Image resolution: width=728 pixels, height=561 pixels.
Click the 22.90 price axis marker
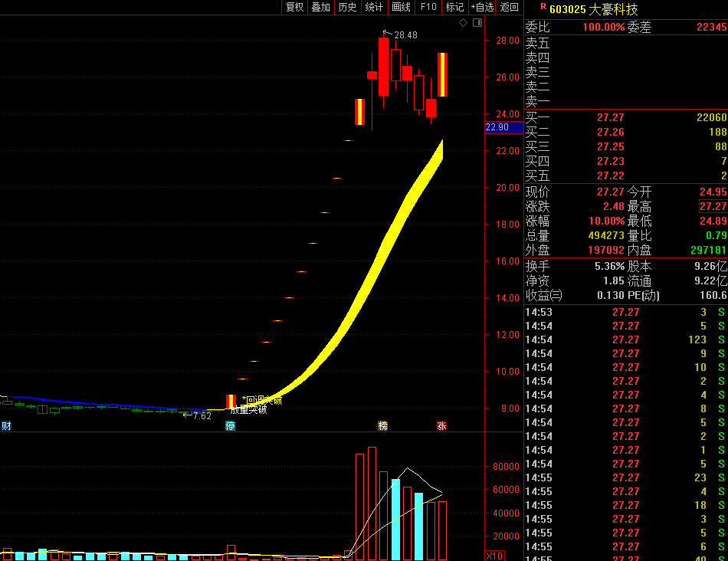[x=503, y=127]
